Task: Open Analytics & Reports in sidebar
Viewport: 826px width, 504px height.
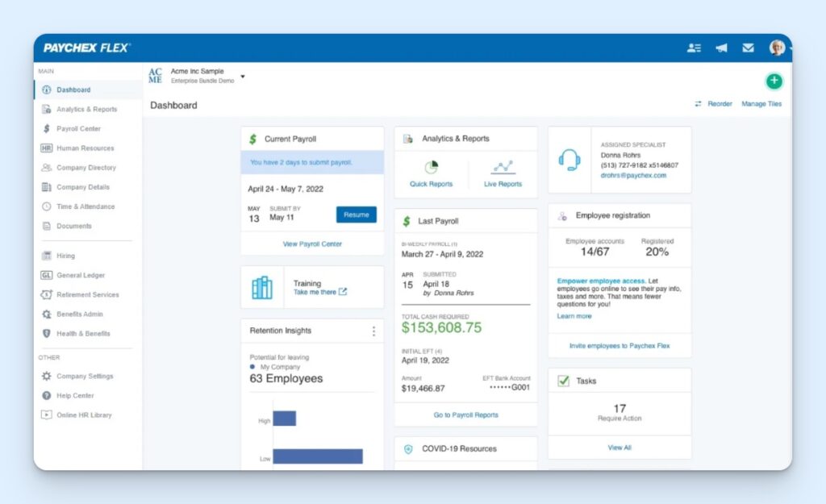Action: pos(88,109)
